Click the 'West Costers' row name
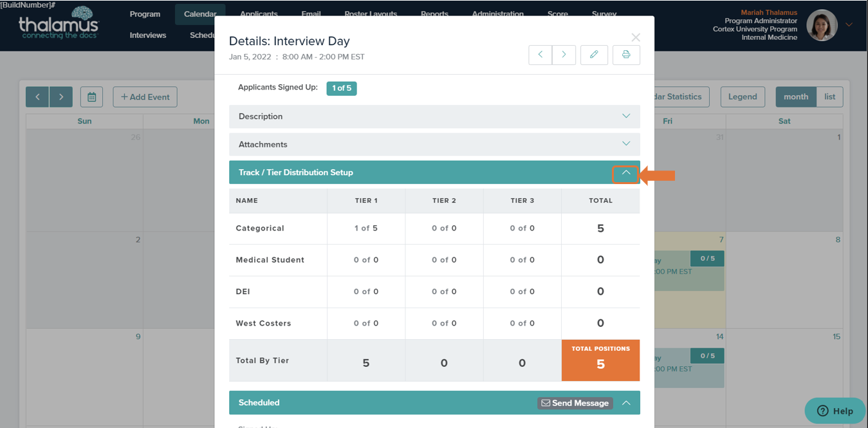The height and width of the screenshot is (428, 868). tap(263, 323)
